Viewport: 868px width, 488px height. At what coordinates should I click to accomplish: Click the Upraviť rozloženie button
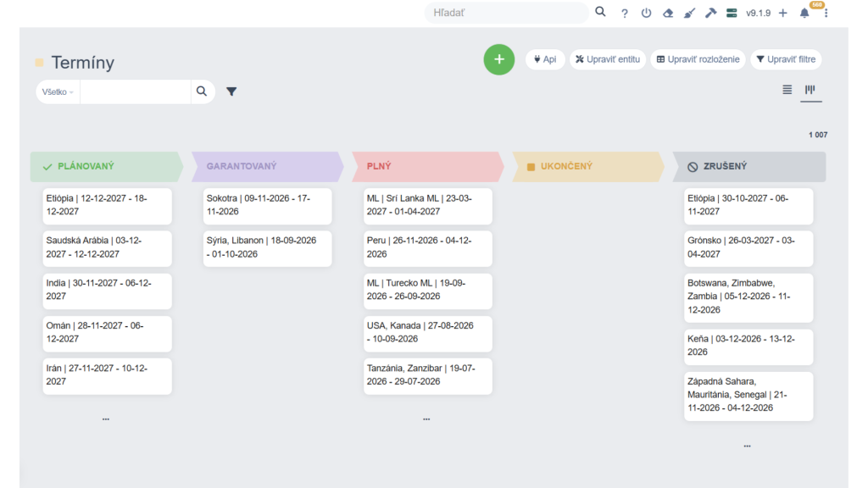click(698, 59)
